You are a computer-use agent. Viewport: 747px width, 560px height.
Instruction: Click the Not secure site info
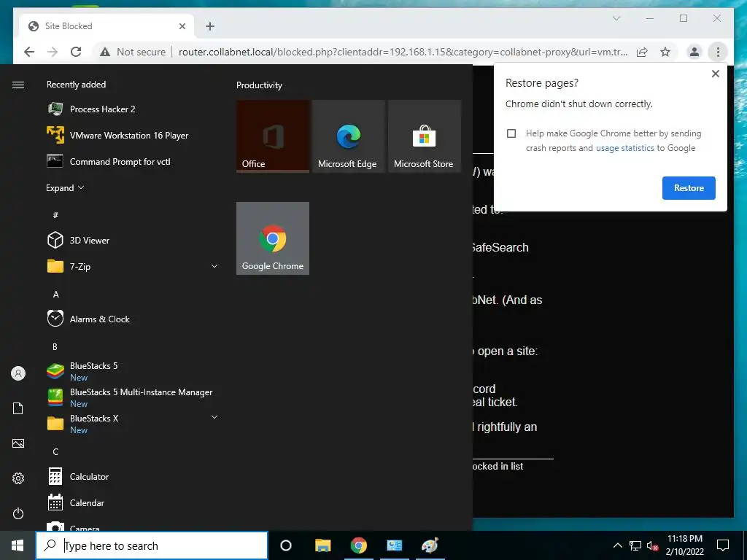click(133, 52)
